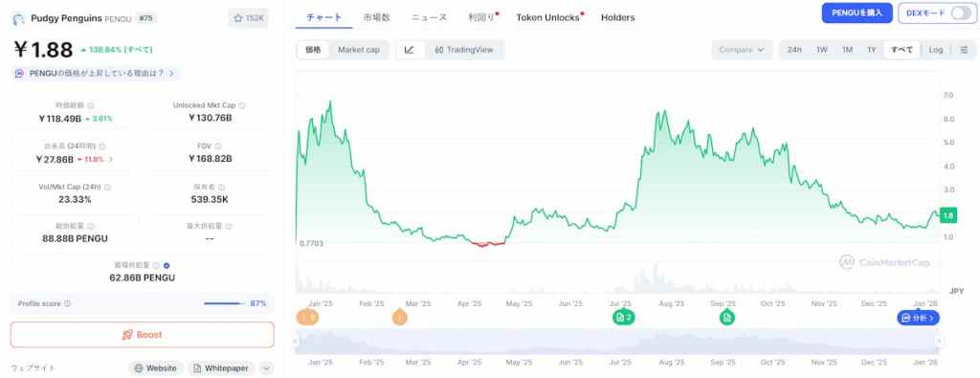Viewport: 980px width, 378px height.
Task: Click the PENGUを購入 button
Action: [857, 13]
